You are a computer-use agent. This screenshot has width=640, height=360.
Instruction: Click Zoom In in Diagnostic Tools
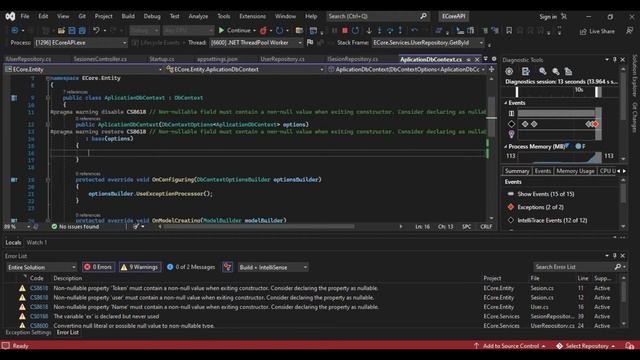pos(542,71)
